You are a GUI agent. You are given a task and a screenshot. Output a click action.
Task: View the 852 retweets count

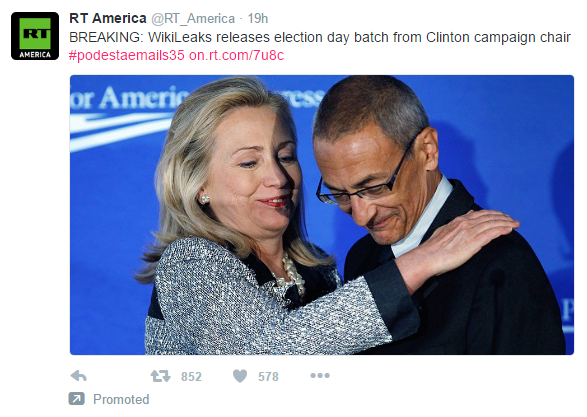click(191, 377)
